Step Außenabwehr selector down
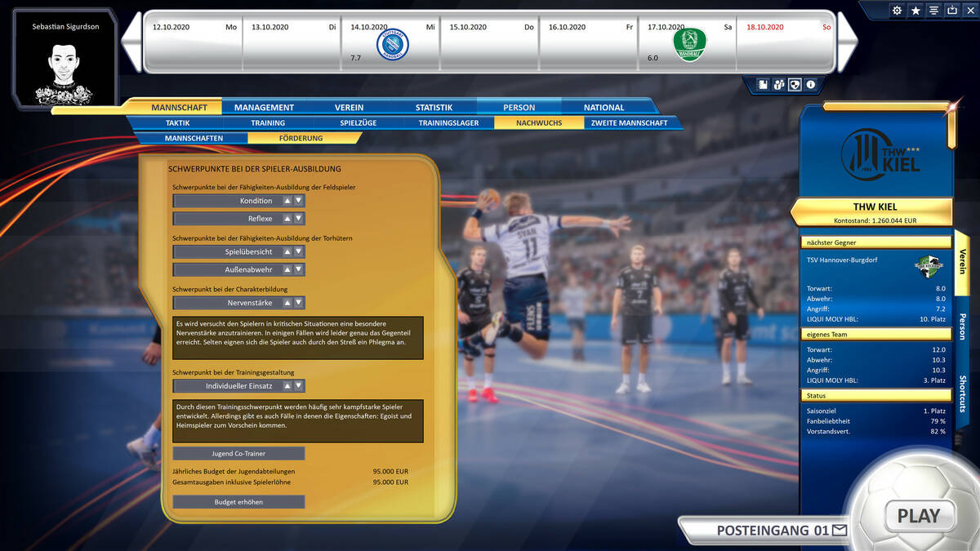The image size is (980, 551). click(x=299, y=269)
